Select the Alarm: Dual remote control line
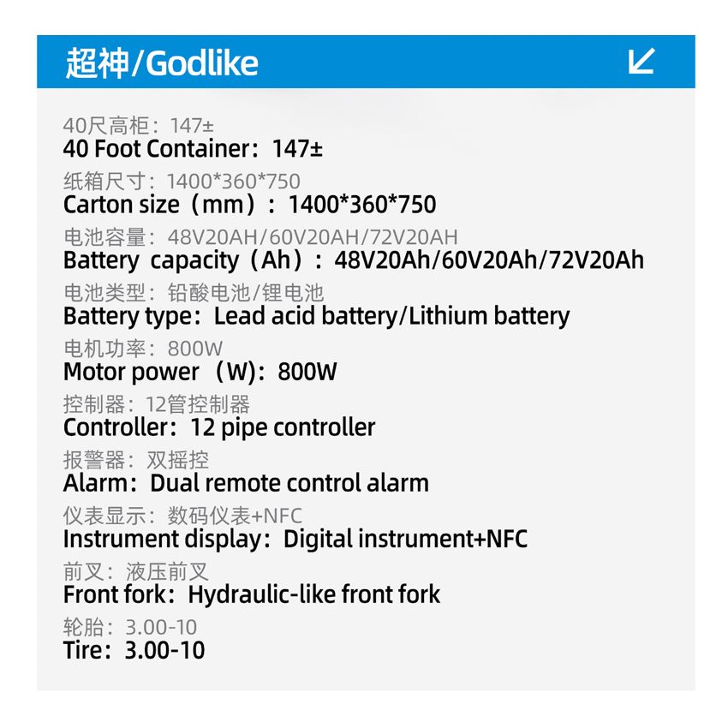 [x=246, y=483]
